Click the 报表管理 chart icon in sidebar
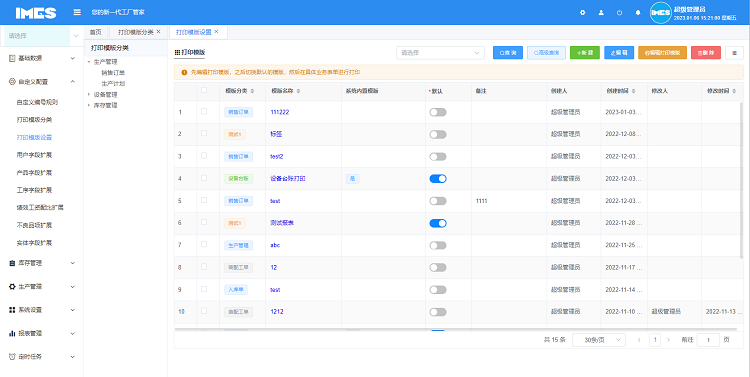750x377 pixels. point(12,333)
